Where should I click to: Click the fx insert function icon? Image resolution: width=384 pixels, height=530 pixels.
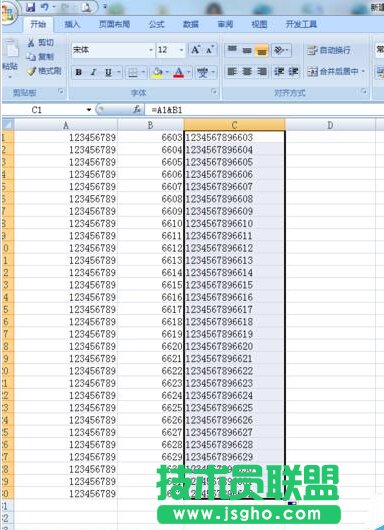tap(137, 110)
